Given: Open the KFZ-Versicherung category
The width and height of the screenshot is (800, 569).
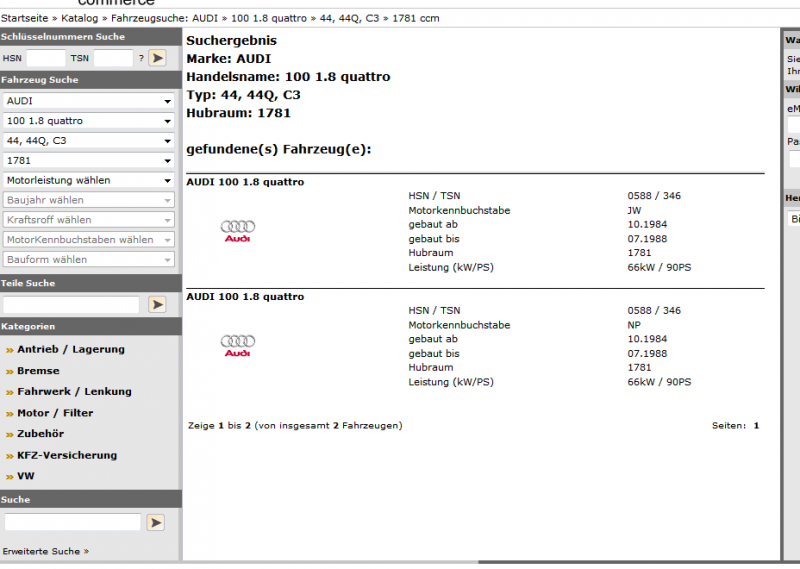Looking at the screenshot, I should tap(67, 455).
